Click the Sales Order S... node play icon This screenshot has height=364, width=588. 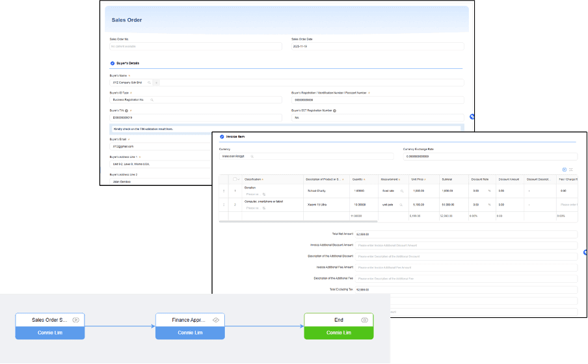[75, 320]
